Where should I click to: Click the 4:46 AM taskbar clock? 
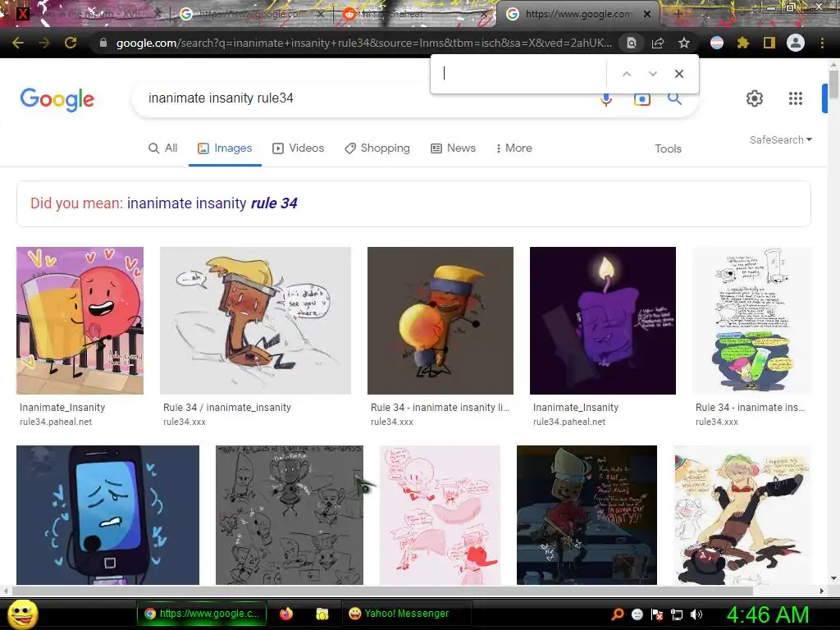pyautogui.click(x=768, y=614)
